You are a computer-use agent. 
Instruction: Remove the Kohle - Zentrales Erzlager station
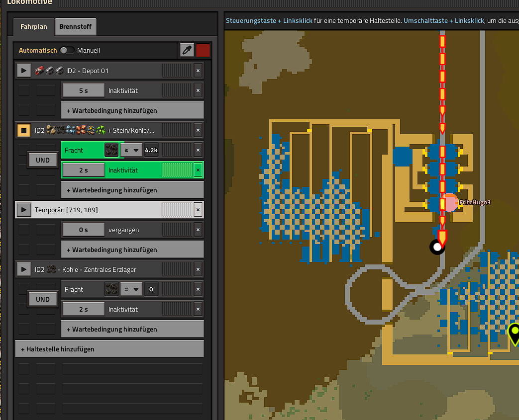click(198, 269)
